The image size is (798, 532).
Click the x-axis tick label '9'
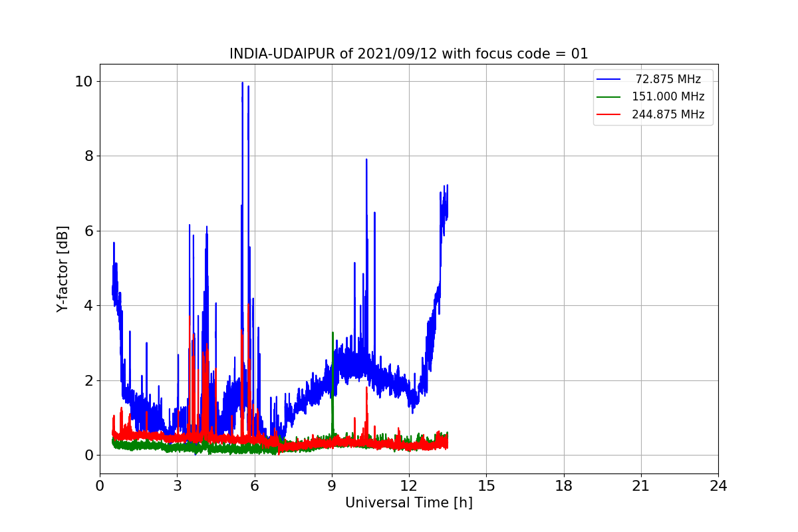332,486
